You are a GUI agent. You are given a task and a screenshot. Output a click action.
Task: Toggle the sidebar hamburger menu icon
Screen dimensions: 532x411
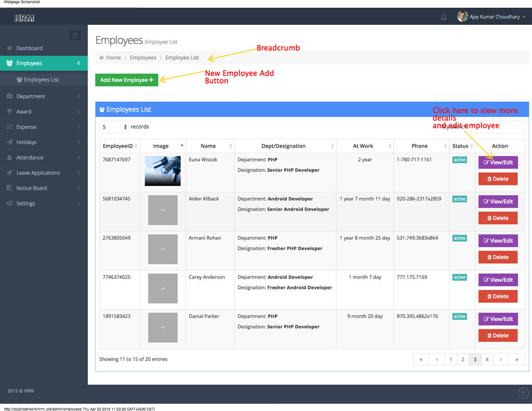tap(75, 35)
